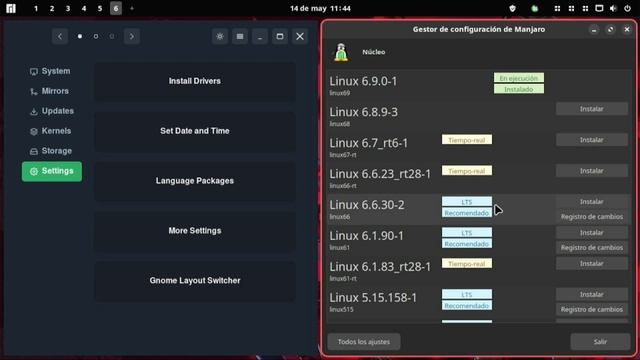Click LTS tag of Linux 6.6.30-2
This screenshot has height=360, width=640.
[467, 202]
